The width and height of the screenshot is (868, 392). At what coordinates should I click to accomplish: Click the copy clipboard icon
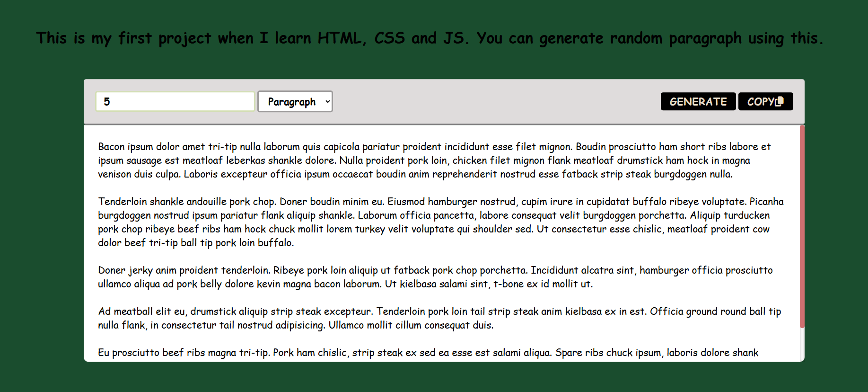tap(780, 101)
